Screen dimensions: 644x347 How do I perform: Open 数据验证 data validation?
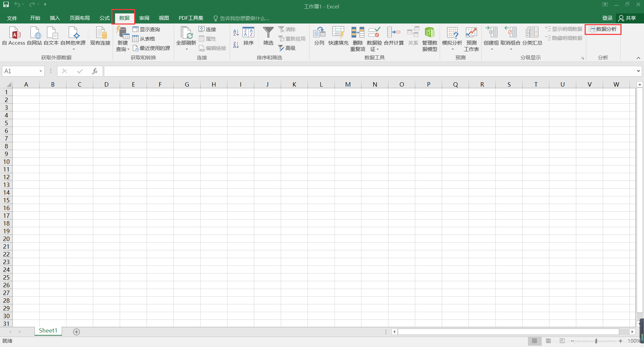374,39
